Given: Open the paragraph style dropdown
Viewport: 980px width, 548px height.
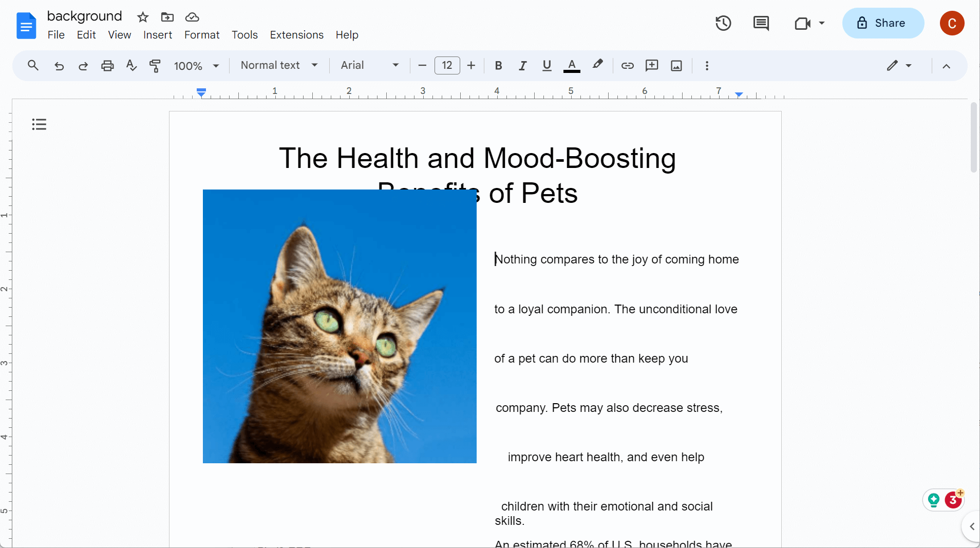Looking at the screenshot, I should [x=279, y=65].
